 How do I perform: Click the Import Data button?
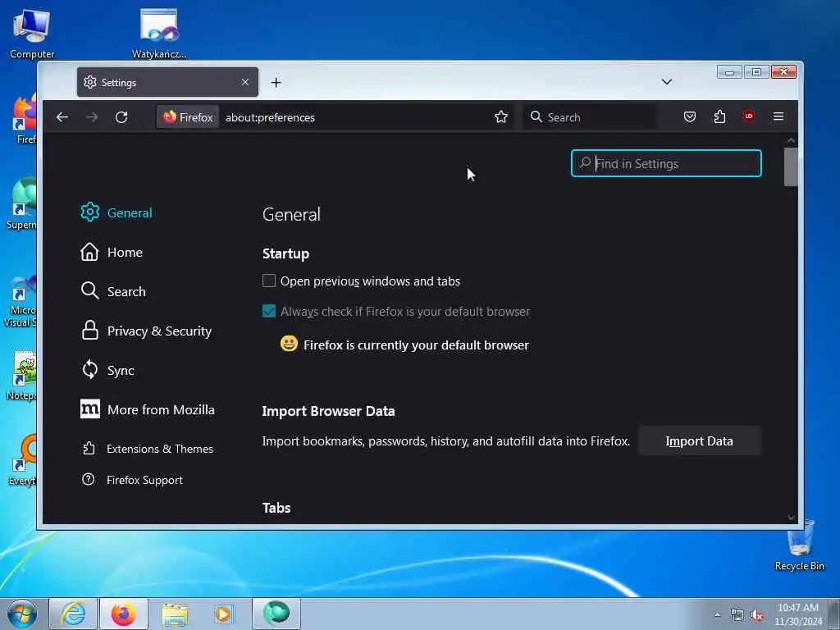[x=699, y=441]
